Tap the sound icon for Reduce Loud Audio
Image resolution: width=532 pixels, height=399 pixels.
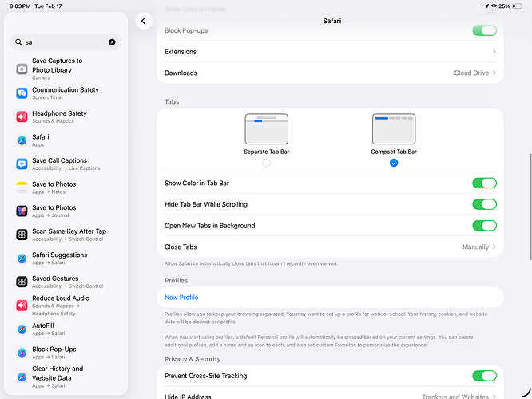click(x=22, y=306)
